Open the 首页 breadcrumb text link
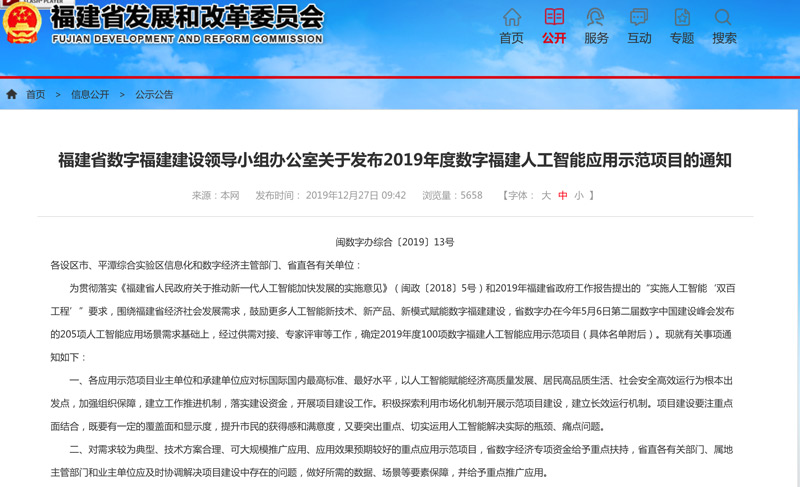Image resolution: width=800 pixels, height=487 pixels. (36, 94)
